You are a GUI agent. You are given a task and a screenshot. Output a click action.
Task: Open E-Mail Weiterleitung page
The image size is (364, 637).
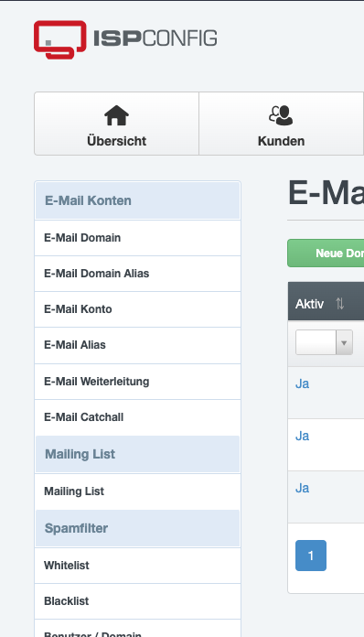(137, 382)
